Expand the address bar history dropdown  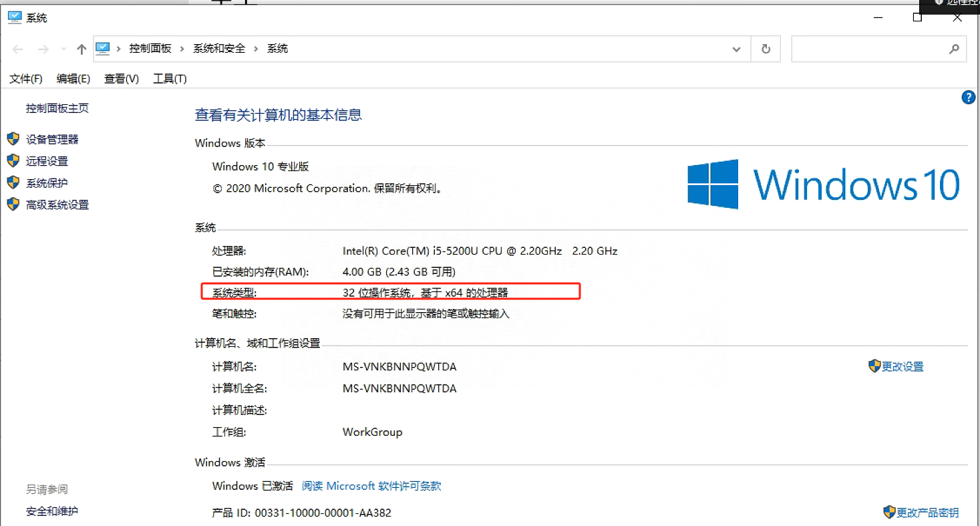(x=736, y=49)
